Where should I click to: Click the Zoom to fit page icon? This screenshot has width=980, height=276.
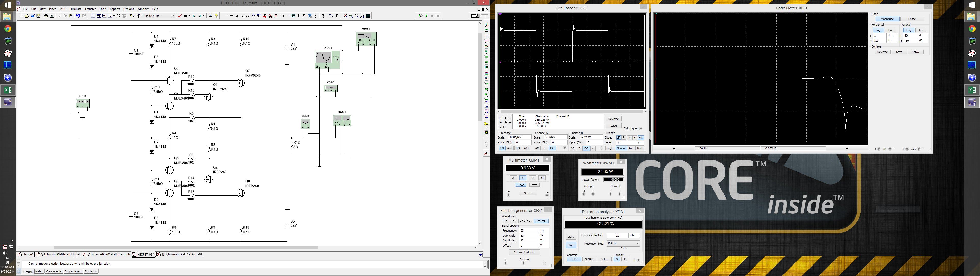pyautogui.click(x=362, y=16)
